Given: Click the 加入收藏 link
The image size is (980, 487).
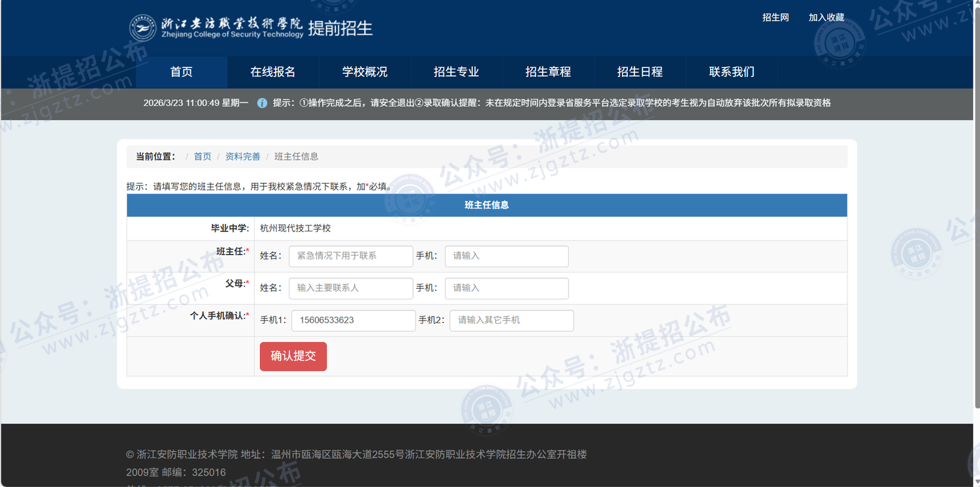Looking at the screenshot, I should click(826, 18).
